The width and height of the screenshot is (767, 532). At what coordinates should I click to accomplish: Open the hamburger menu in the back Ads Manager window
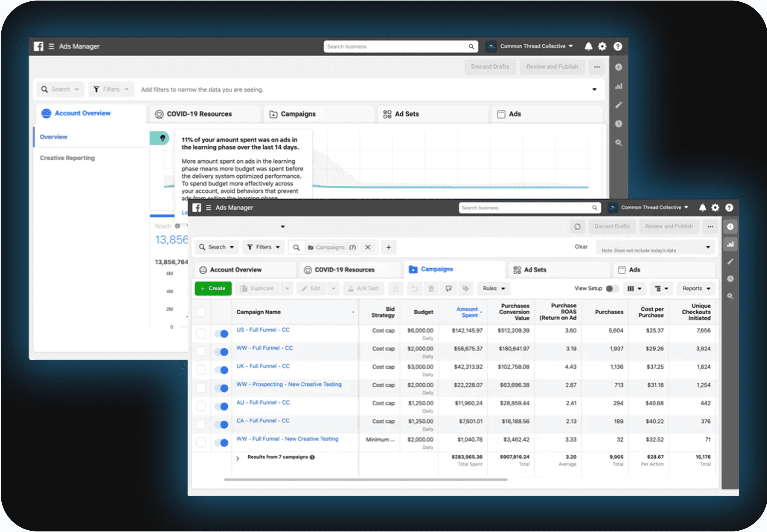tap(51, 46)
